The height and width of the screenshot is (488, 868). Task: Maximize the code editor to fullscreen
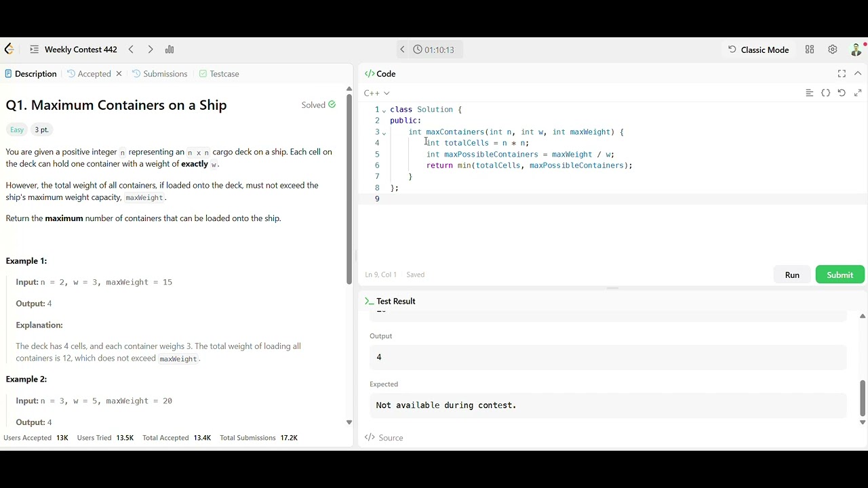pyautogui.click(x=842, y=74)
